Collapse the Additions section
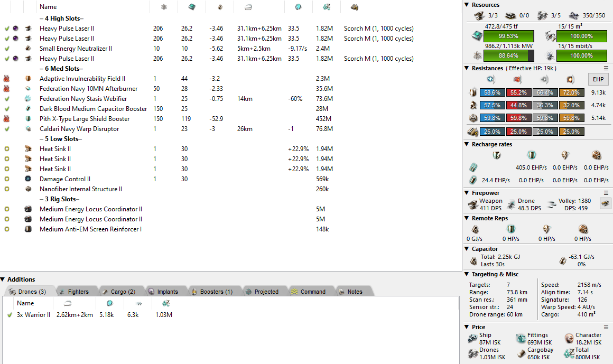The width and height of the screenshot is (613, 364). click(x=4, y=279)
